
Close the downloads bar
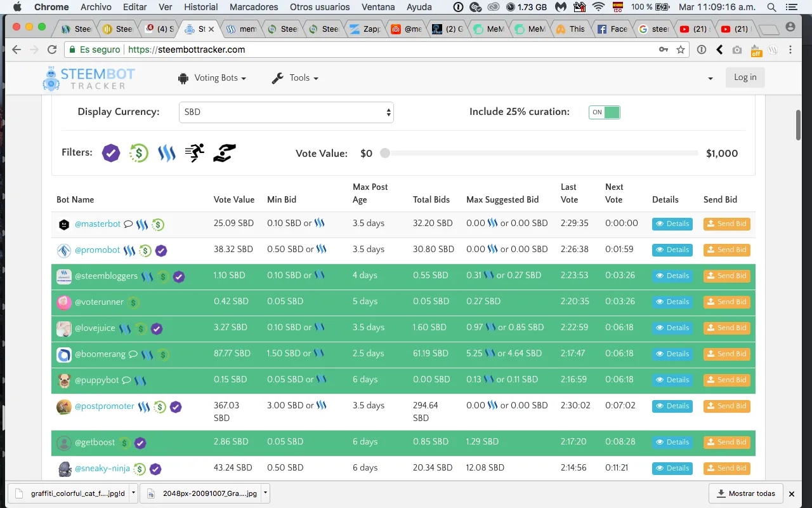[x=792, y=493]
